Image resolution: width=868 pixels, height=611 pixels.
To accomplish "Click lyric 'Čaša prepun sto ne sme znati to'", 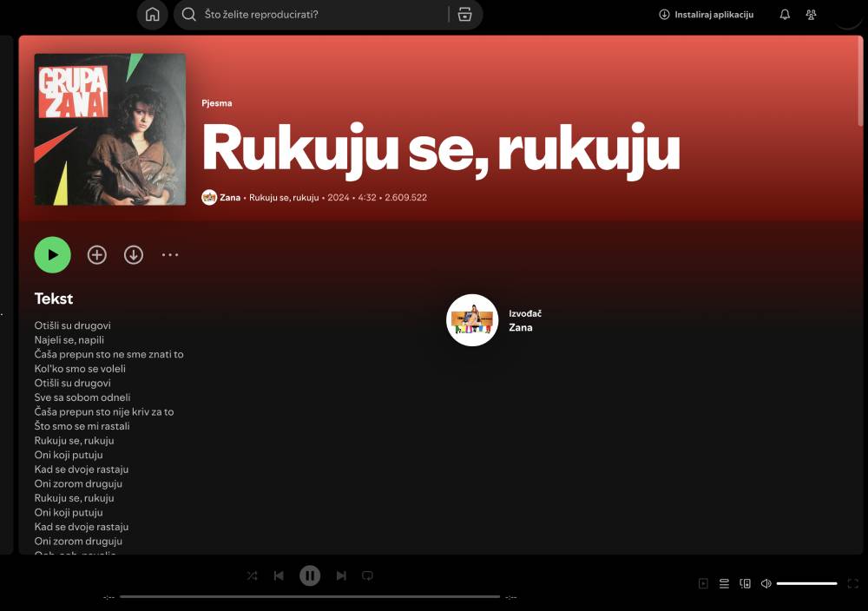I will click(x=109, y=354).
